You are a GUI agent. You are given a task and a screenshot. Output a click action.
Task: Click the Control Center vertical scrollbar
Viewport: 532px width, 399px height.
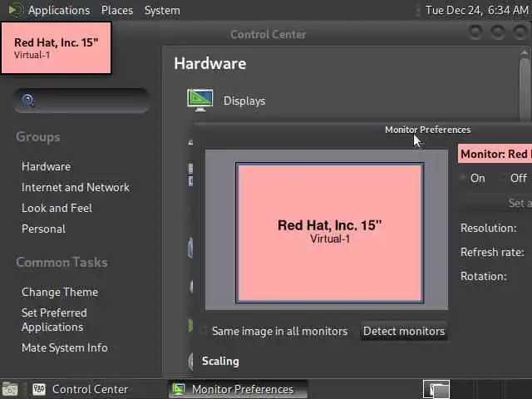525,88
